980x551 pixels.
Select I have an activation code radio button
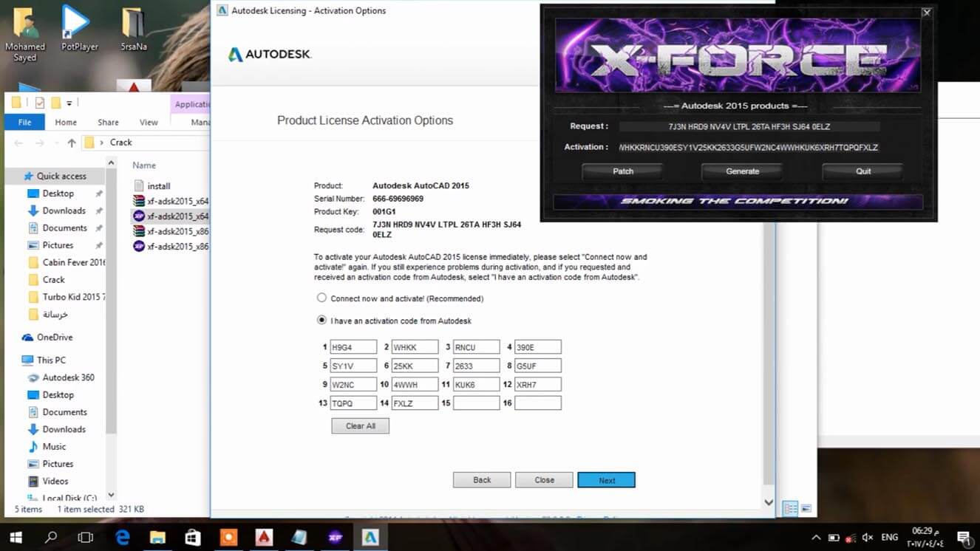(321, 321)
